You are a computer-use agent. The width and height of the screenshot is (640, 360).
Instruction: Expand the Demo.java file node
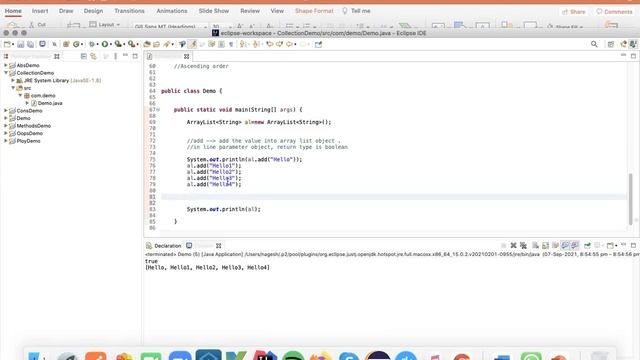pyautogui.click(x=27, y=103)
